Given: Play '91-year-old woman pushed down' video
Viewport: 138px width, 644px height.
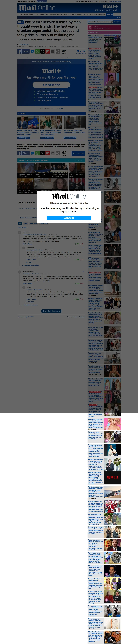Looking at the screenshot, I should [x=26, y=170].
